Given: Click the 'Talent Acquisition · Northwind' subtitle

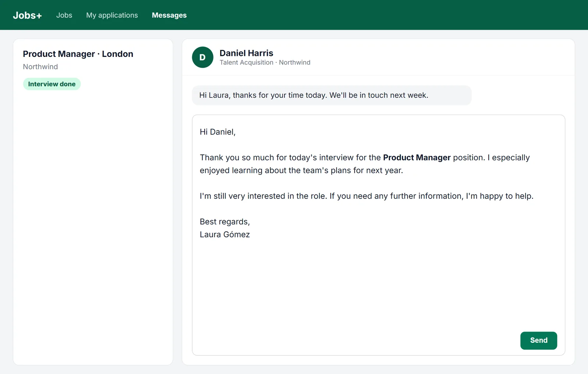Looking at the screenshot, I should pyautogui.click(x=265, y=62).
